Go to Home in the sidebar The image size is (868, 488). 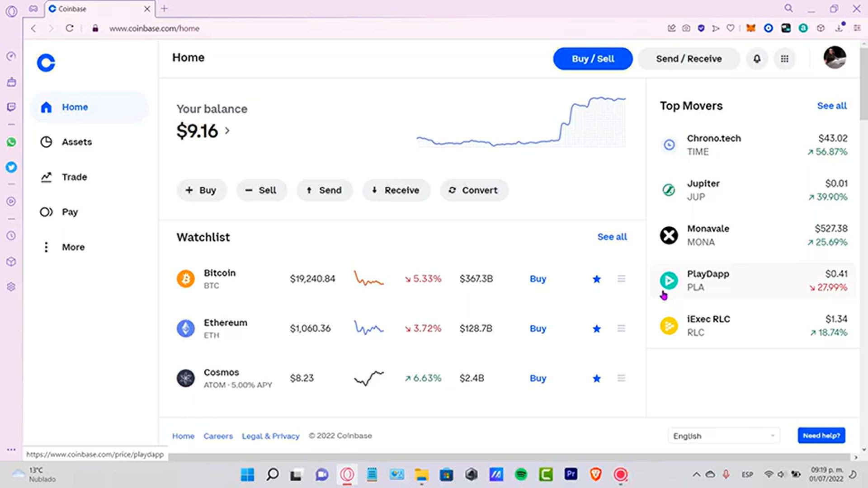90,107
